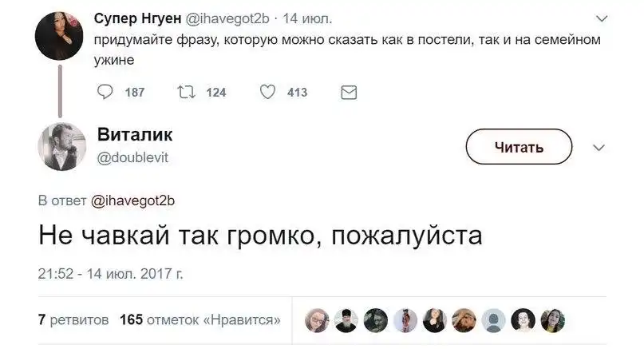Open the @doublevit handle
The width and height of the screenshot is (644, 349).
tap(133, 157)
